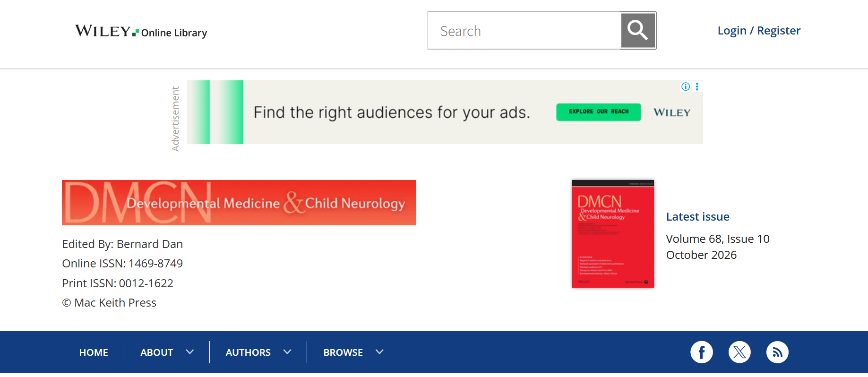Open the BROWSE menu item
This screenshot has height=377, width=868.
coord(343,352)
